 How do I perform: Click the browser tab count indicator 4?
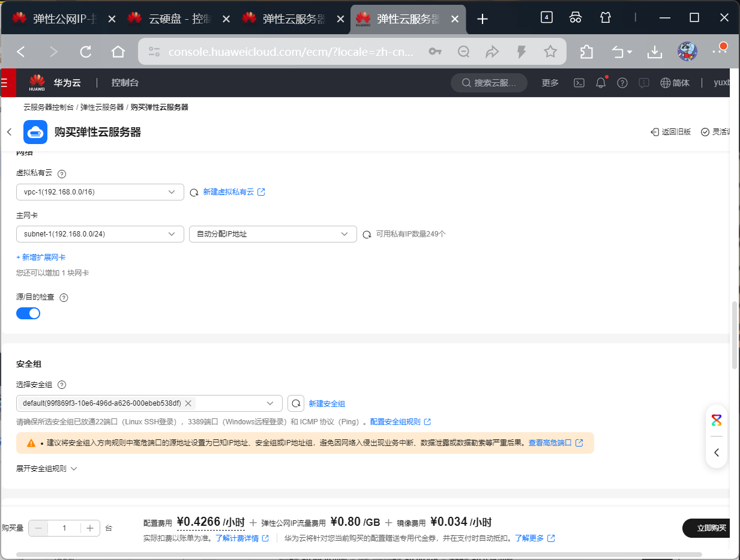546,17
